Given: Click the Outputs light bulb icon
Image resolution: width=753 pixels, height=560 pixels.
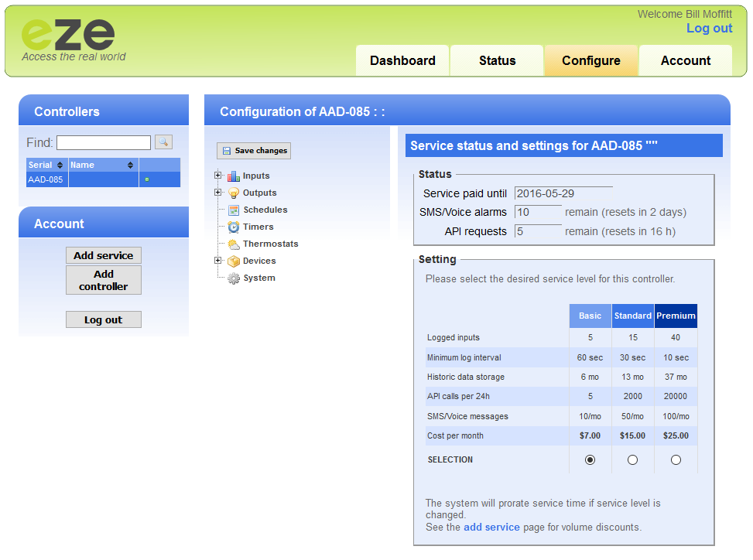Looking at the screenshot, I should point(233,193).
